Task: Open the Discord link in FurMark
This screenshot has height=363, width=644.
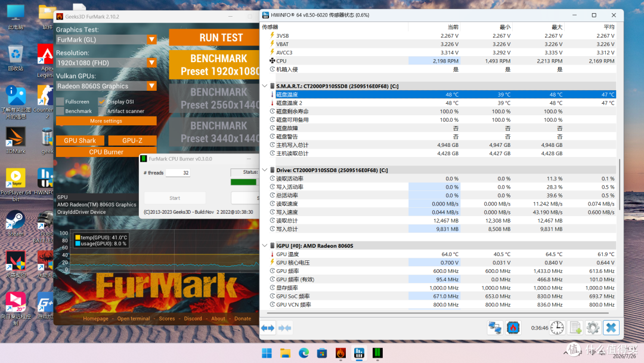Action: [x=193, y=319]
